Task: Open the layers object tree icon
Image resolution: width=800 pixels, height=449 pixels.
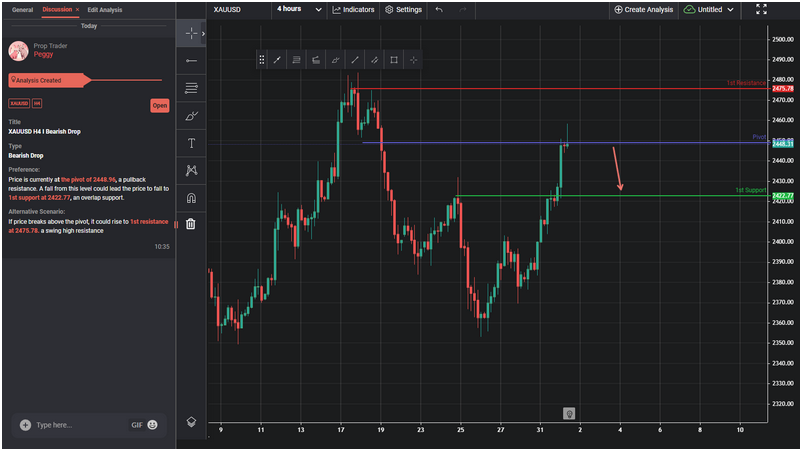Action: [x=191, y=422]
